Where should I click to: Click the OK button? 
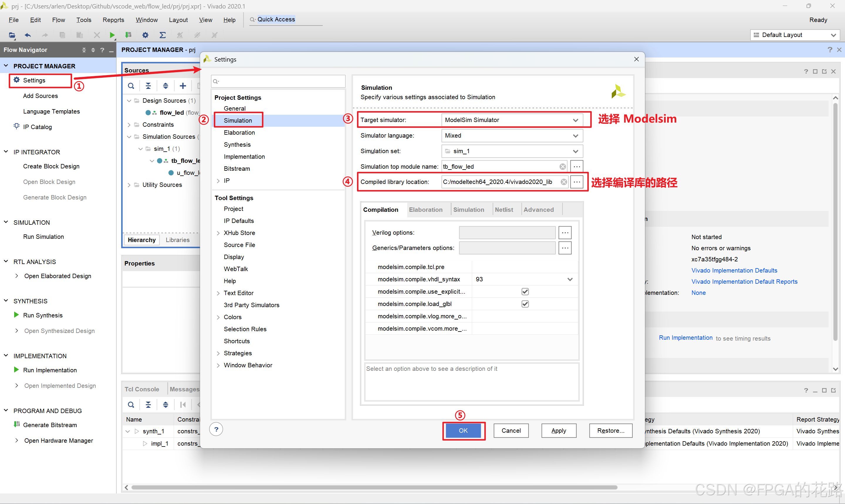(x=463, y=431)
